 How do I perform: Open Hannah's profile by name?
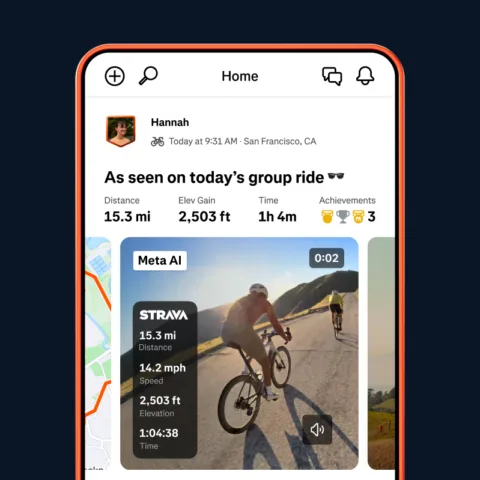point(170,122)
